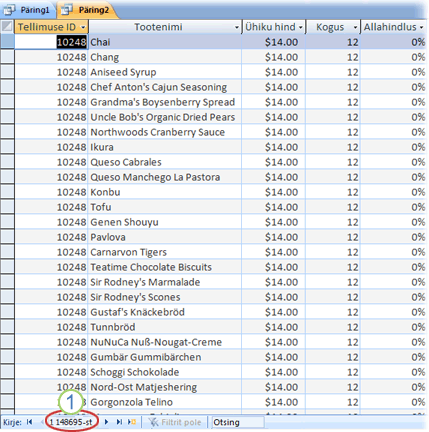Go to the next record arrow
Screen dimensions: 429x432
pos(106,422)
